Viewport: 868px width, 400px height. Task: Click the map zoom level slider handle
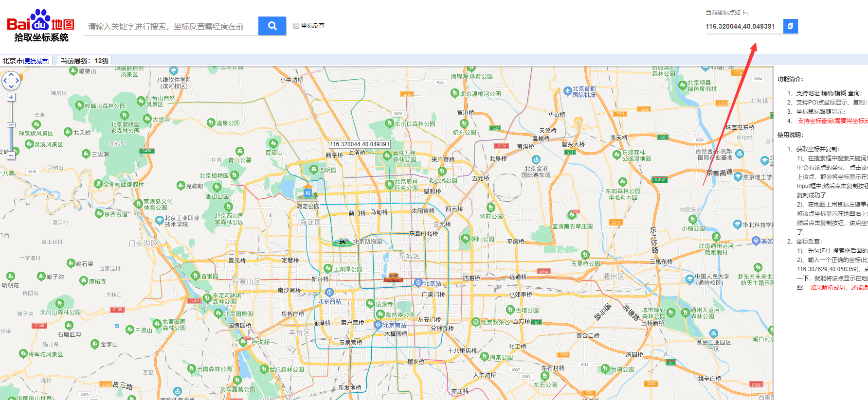coord(11,125)
